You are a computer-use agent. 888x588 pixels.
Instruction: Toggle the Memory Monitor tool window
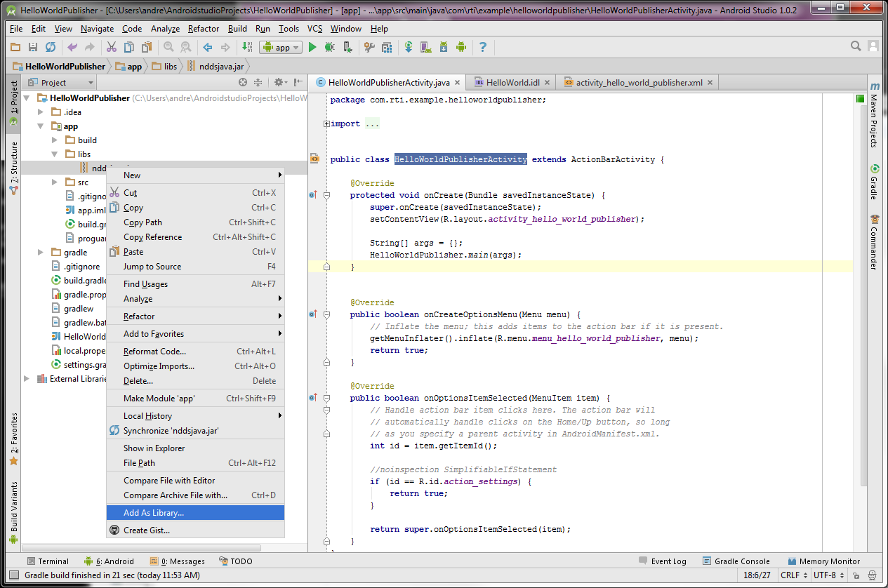tap(823, 561)
